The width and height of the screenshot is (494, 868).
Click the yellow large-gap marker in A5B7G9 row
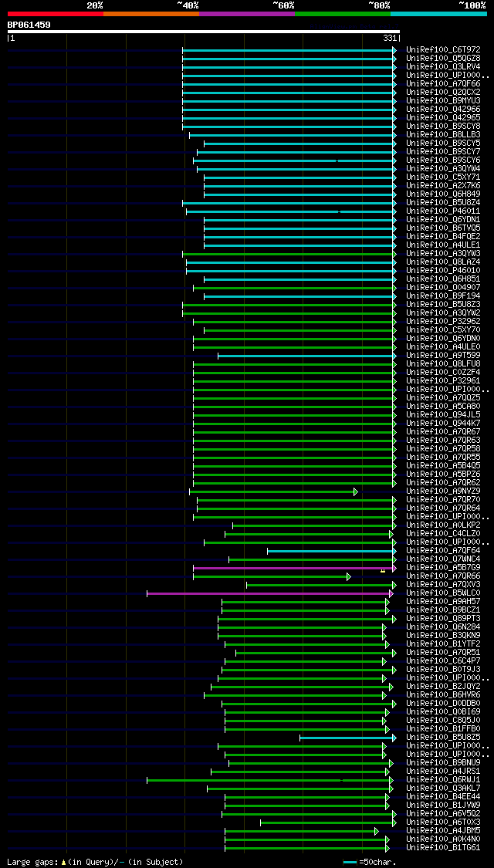(383, 570)
